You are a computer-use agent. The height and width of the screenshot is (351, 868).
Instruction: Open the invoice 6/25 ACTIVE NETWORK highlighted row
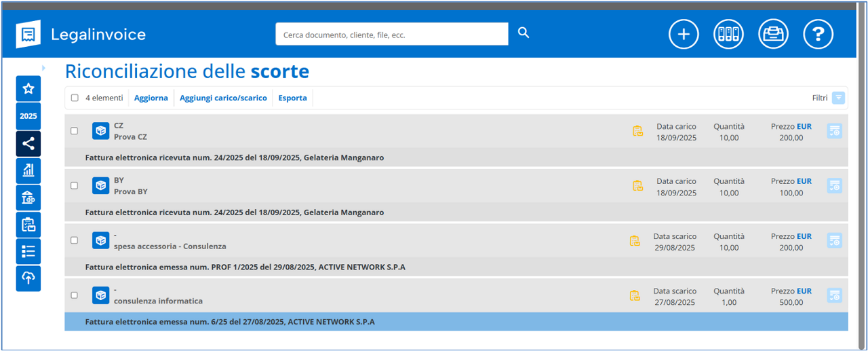(230, 322)
